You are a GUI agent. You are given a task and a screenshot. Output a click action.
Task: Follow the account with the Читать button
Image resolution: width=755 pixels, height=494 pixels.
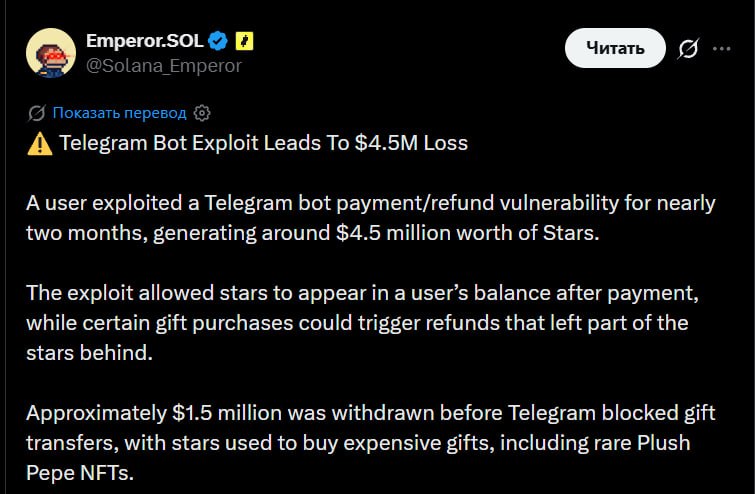615,48
